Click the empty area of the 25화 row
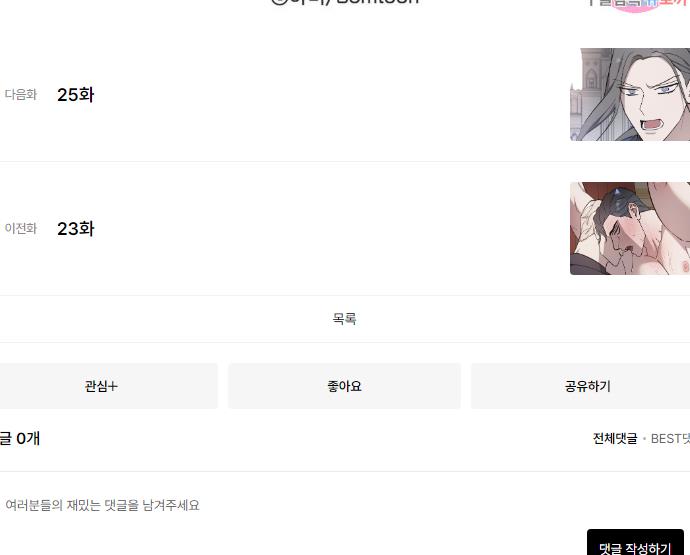The image size is (690, 555). [330, 95]
